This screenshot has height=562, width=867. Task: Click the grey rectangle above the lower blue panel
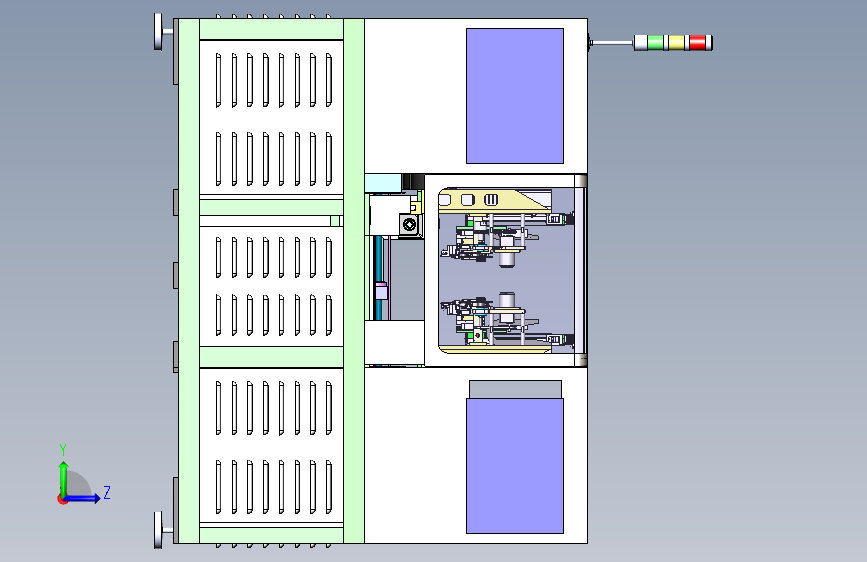pyautogui.click(x=515, y=389)
